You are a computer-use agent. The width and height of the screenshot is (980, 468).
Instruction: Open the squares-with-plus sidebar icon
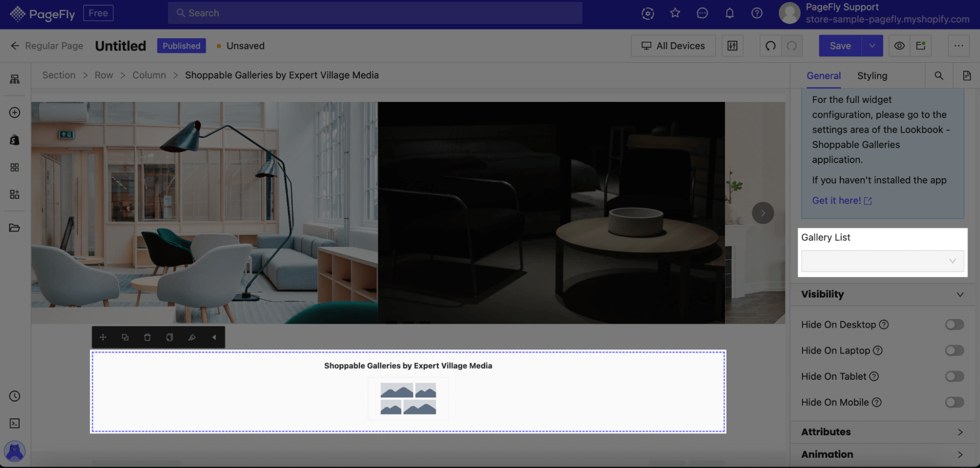pos(15,195)
